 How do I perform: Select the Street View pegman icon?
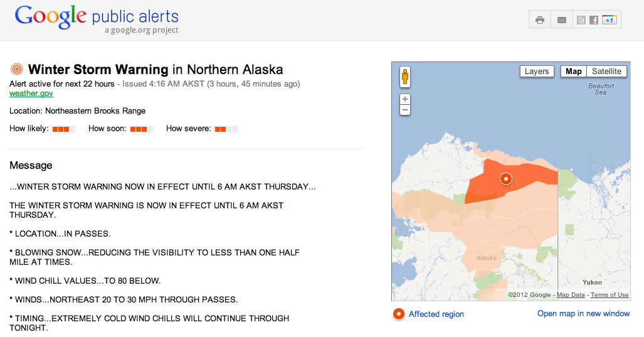coord(405,77)
